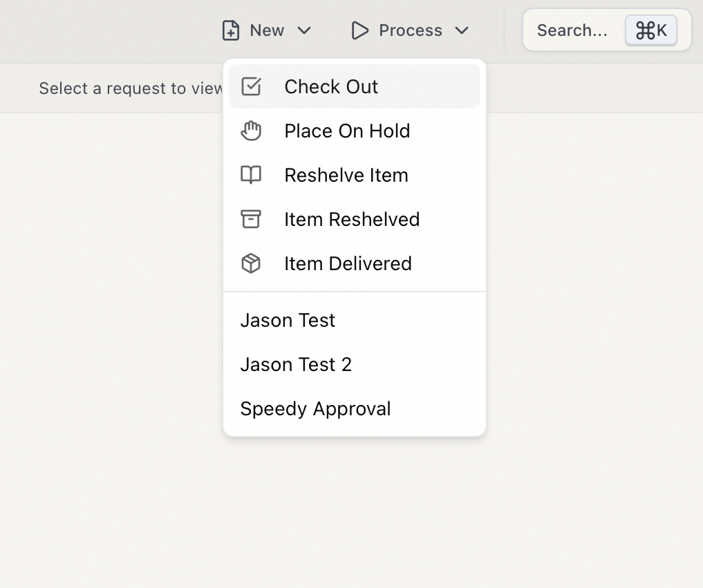Select Item Reshelved menu entry

click(x=354, y=219)
